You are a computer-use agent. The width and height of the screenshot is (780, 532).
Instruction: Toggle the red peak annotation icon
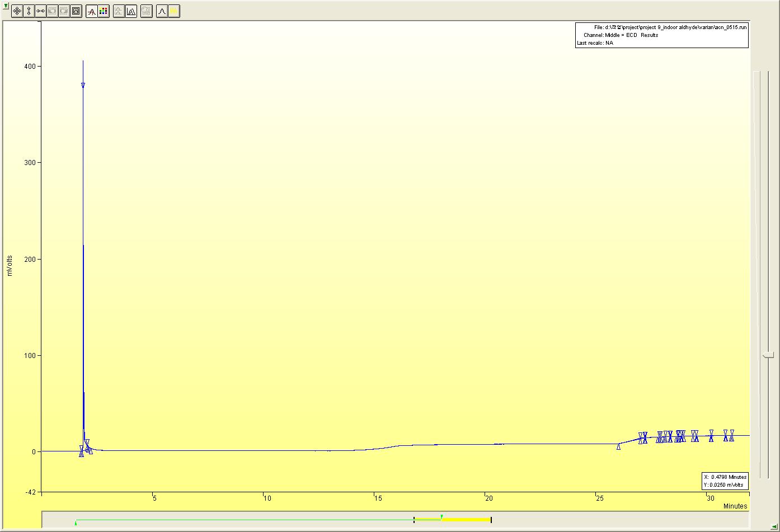tap(91, 11)
